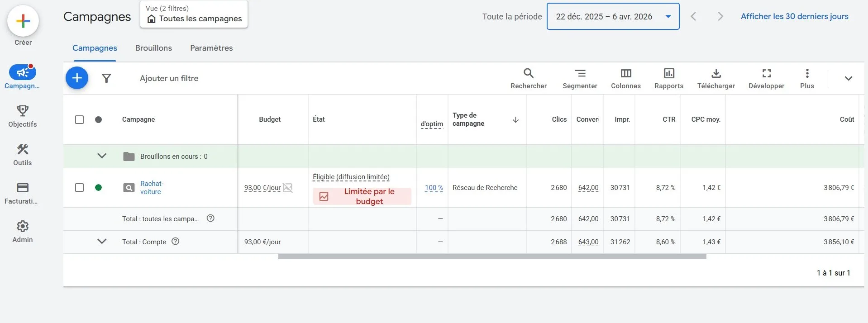Click the budget chart icon for Rachat-voiture
This screenshot has height=323, width=868.
pos(288,188)
